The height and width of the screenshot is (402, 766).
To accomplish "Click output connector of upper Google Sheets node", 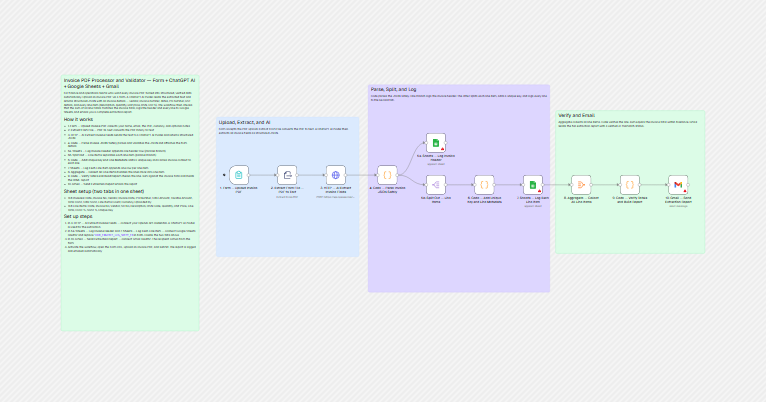I will point(446,143).
